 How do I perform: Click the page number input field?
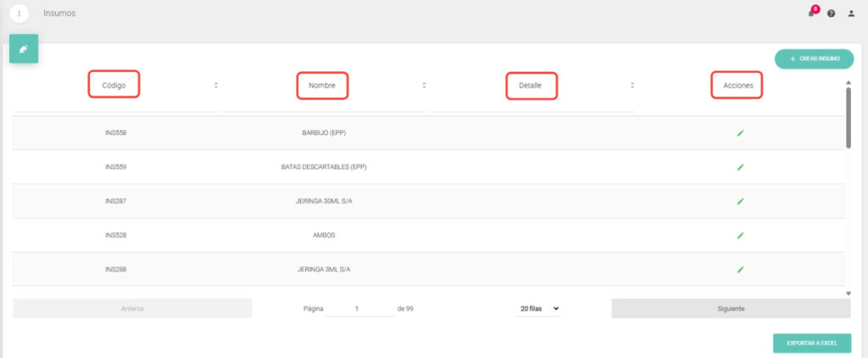click(359, 309)
